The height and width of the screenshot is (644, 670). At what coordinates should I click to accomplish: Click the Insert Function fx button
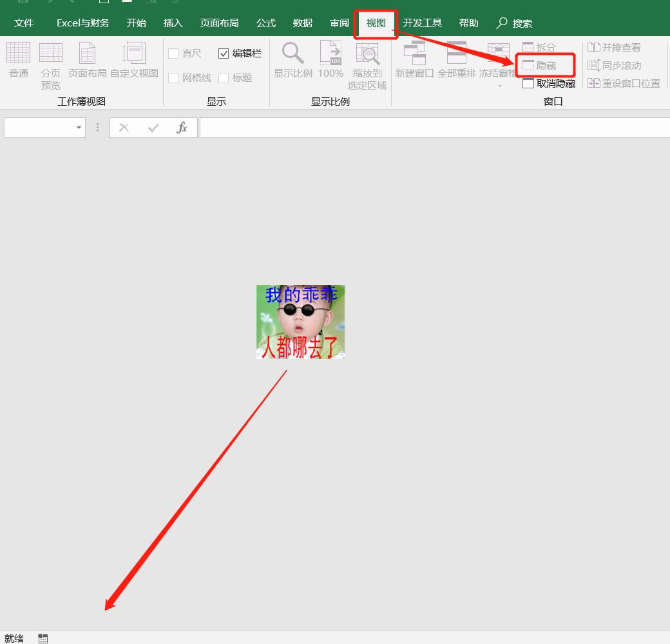pos(182,128)
